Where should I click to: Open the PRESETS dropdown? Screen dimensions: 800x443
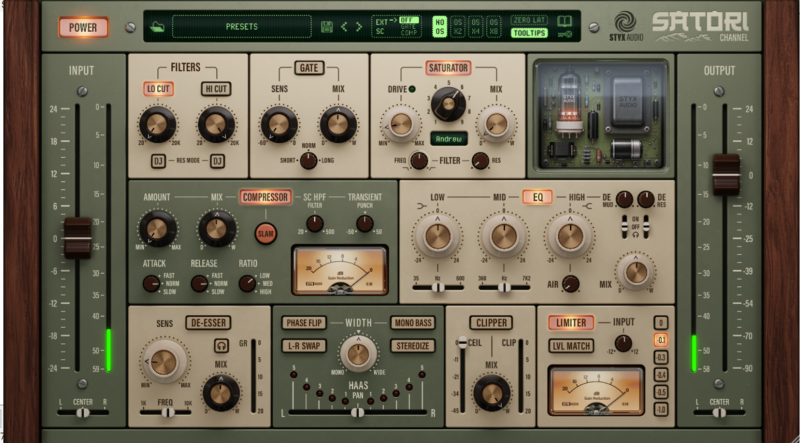(242, 27)
